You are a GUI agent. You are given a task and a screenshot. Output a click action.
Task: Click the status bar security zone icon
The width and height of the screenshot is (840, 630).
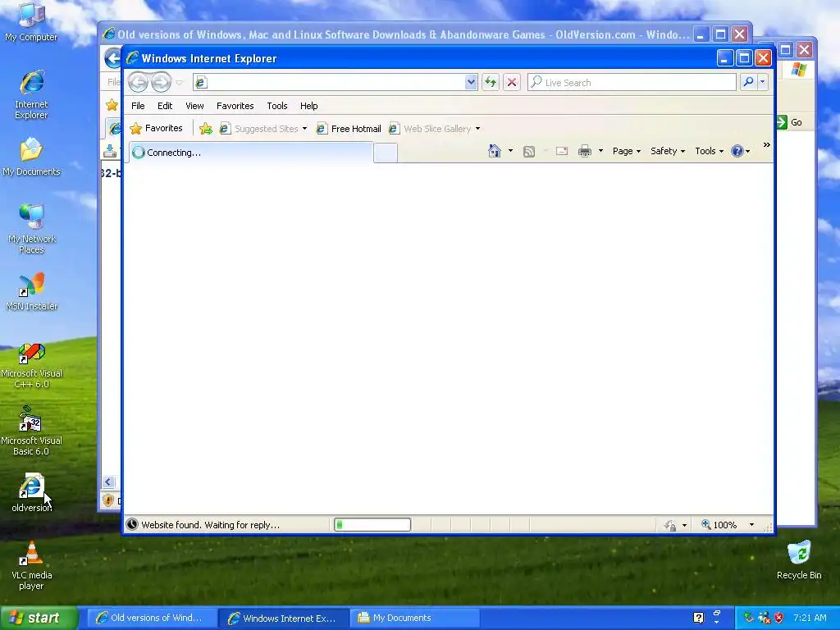tap(669, 525)
